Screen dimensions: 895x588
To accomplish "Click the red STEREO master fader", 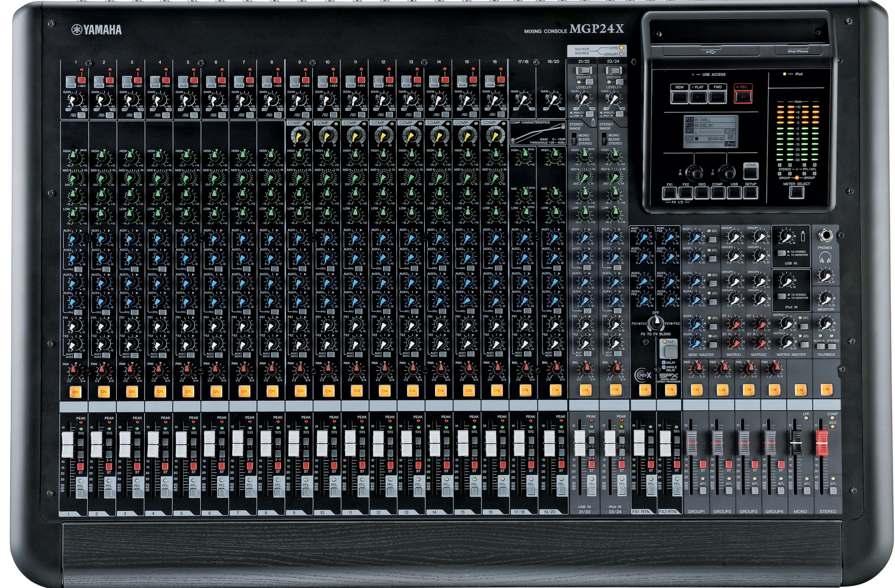I will pyautogui.click(x=822, y=443).
